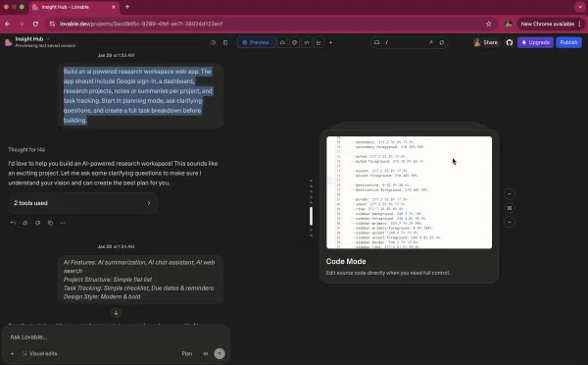Open preview in new tab arrow

[x=430, y=42]
